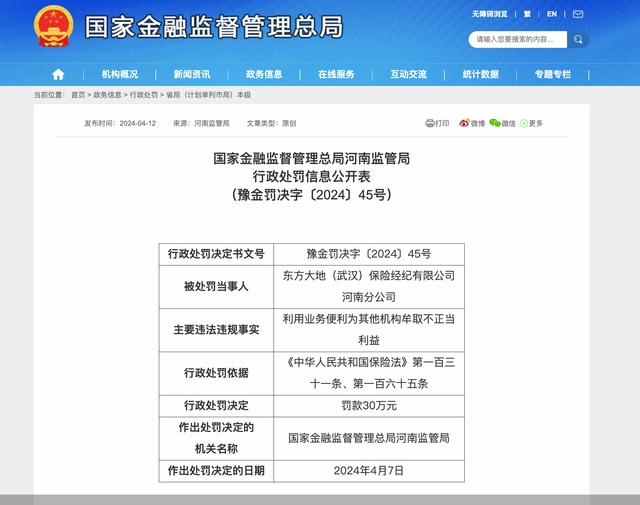Open the 专题专栏 menu
Image resolution: width=640 pixels, height=505 pixels.
click(x=553, y=74)
